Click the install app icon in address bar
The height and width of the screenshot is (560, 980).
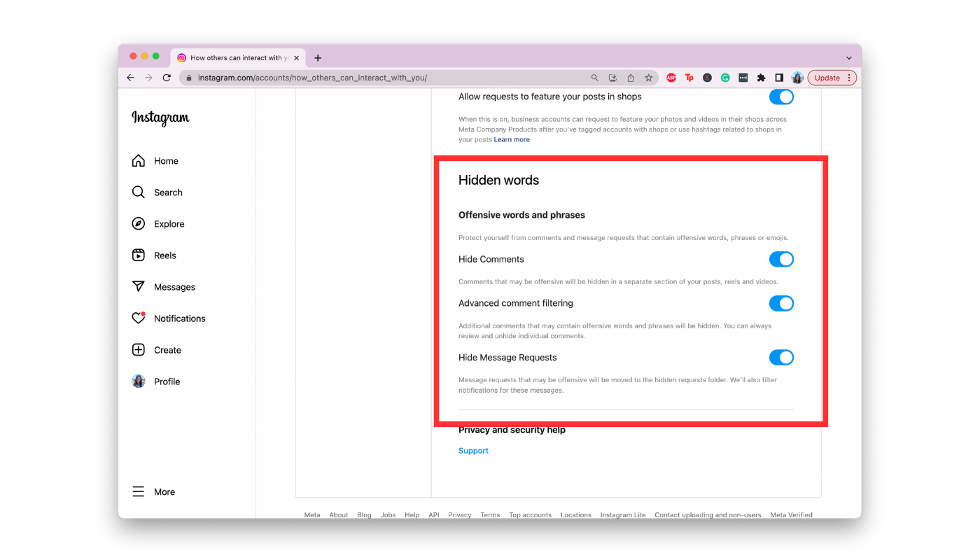[x=612, y=78]
